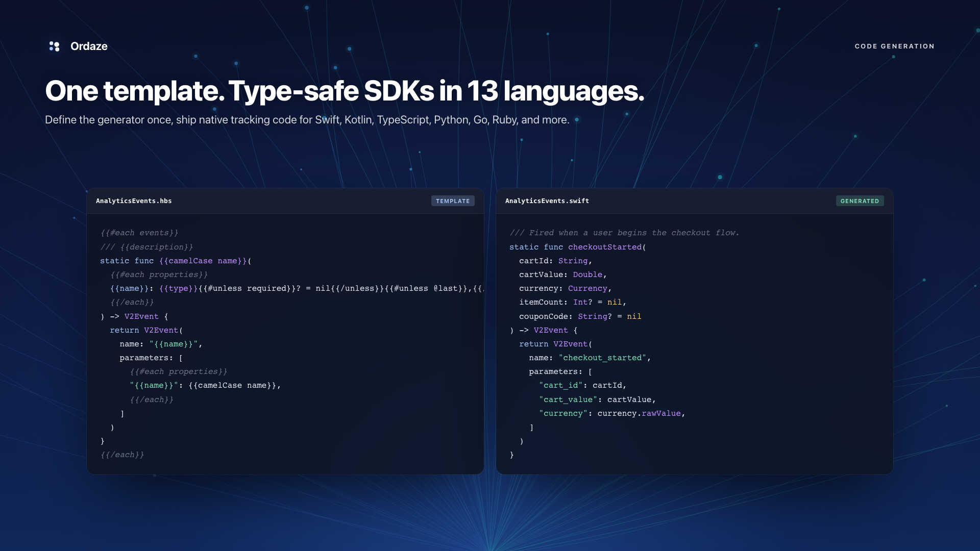Click the Ordaze four-dot logo icon
This screenshot has width=980, height=551.
click(x=54, y=46)
